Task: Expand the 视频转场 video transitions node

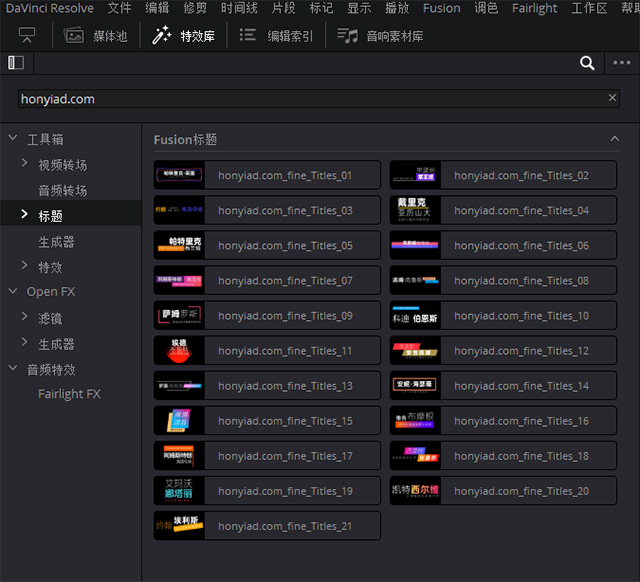Action: tap(24, 163)
